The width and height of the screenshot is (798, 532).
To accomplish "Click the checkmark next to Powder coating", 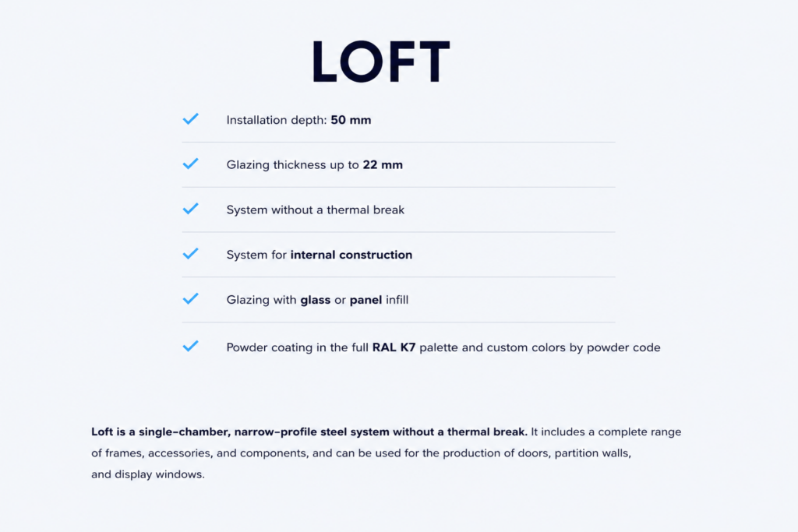I will 190,347.
